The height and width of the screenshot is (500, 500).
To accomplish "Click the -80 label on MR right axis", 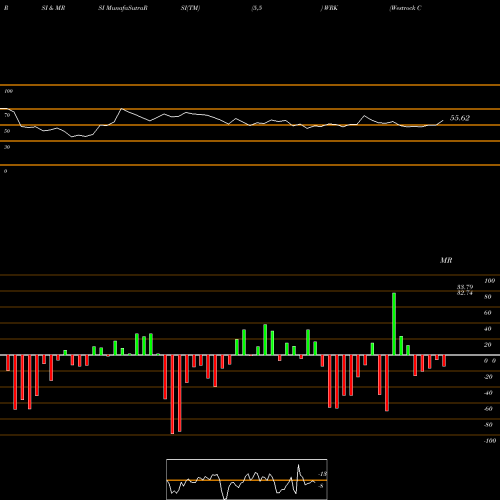I will pyautogui.click(x=488, y=425).
